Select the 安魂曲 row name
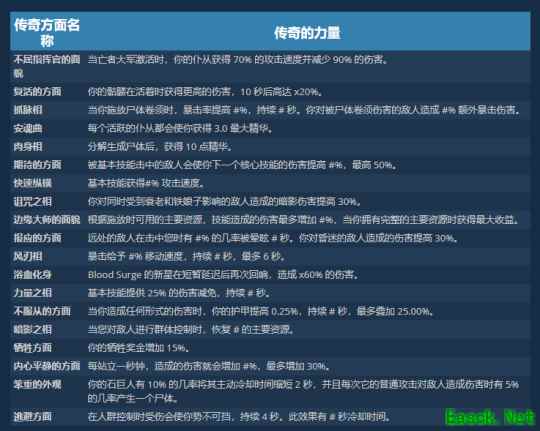This screenshot has height=431, width=540. click(x=28, y=129)
